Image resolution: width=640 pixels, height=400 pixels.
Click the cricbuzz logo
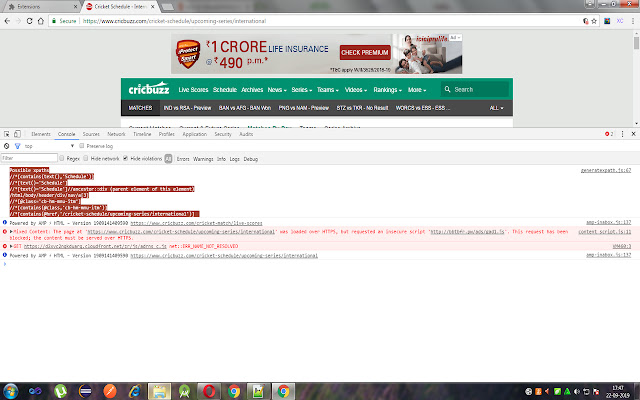coord(149,88)
